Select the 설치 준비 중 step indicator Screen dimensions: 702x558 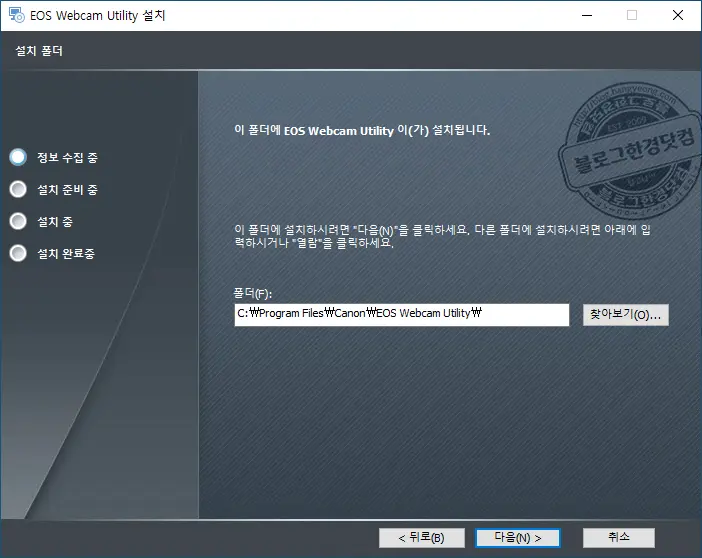tap(18, 189)
